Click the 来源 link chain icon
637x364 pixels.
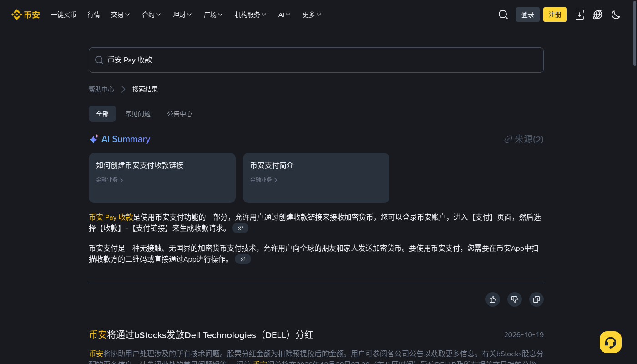508,139
